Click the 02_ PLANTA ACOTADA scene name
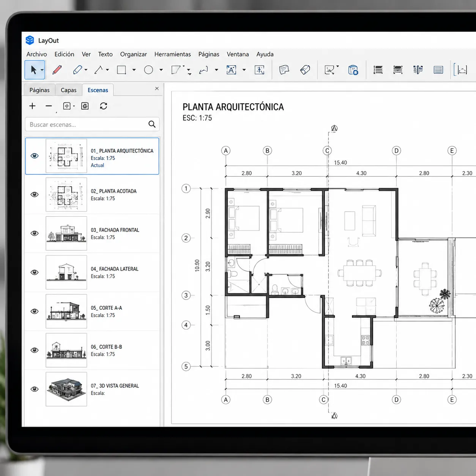This screenshot has height=476, width=476. 113,191
